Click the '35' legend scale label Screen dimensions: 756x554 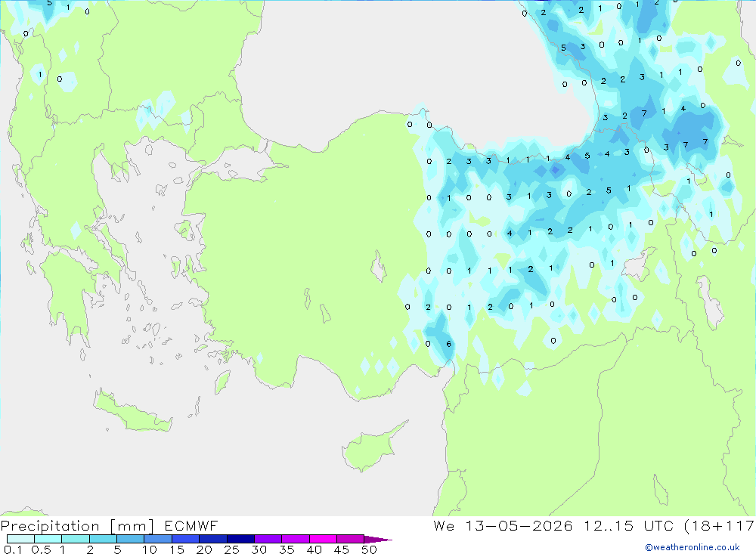tap(287, 549)
